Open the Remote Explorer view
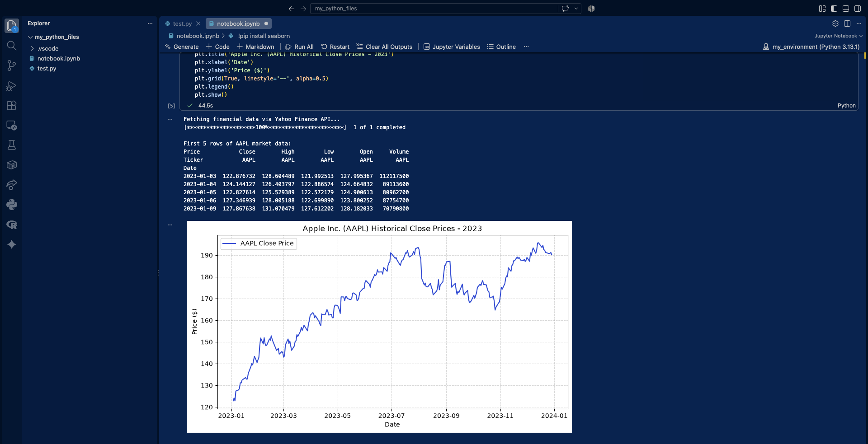Screen dimensions: 868x444 (x=12, y=125)
